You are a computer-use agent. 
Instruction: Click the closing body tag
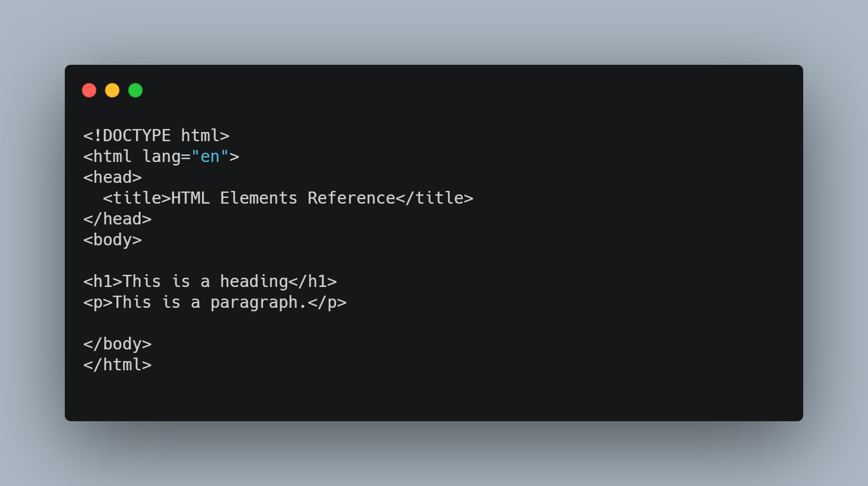(117, 344)
